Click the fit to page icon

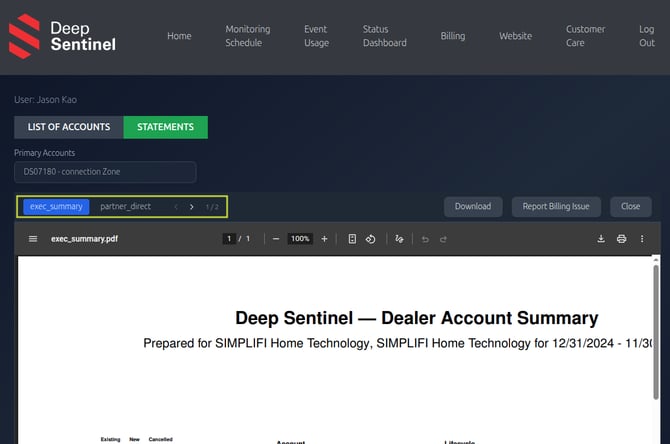click(352, 239)
